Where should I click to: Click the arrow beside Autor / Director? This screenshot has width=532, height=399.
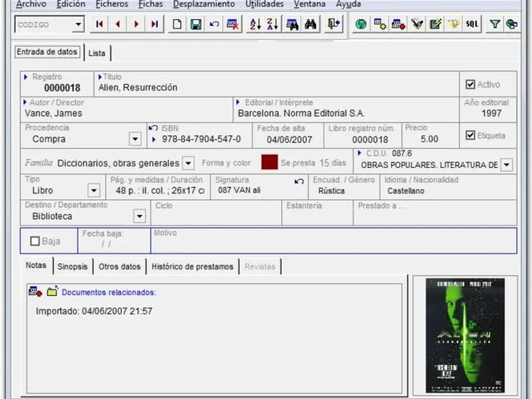tap(25, 102)
